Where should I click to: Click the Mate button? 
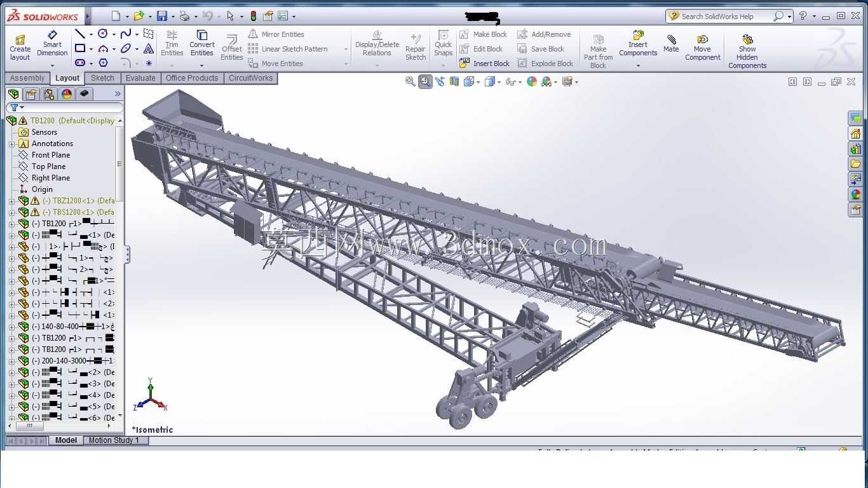[671, 43]
